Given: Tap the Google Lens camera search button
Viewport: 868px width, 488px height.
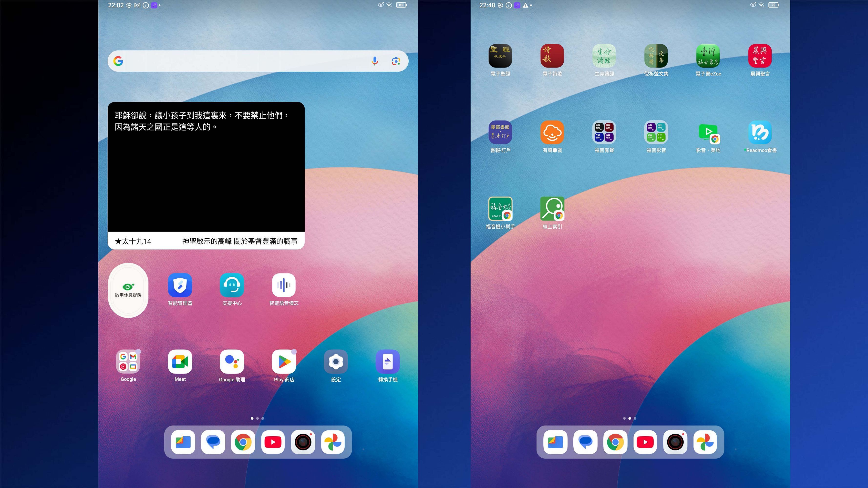Looking at the screenshot, I should pos(396,61).
